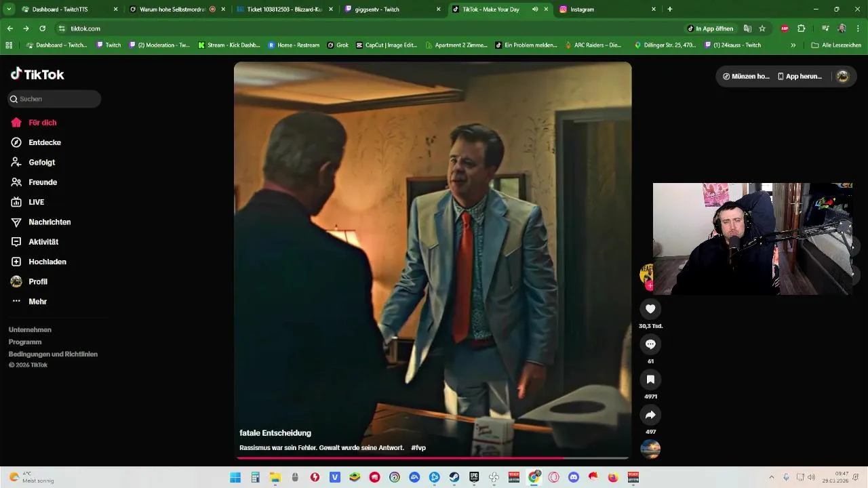
Task: Save video with bookmark icon
Action: [650, 380]
